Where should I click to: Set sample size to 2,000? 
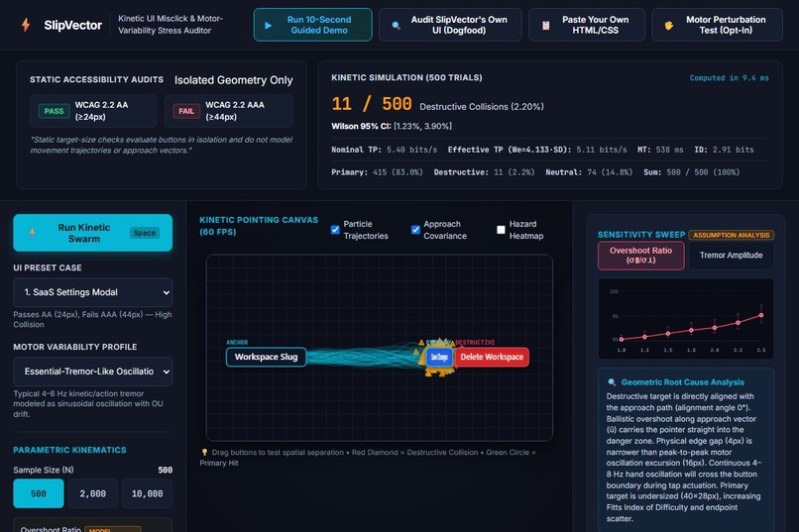(x=93, y=493)
